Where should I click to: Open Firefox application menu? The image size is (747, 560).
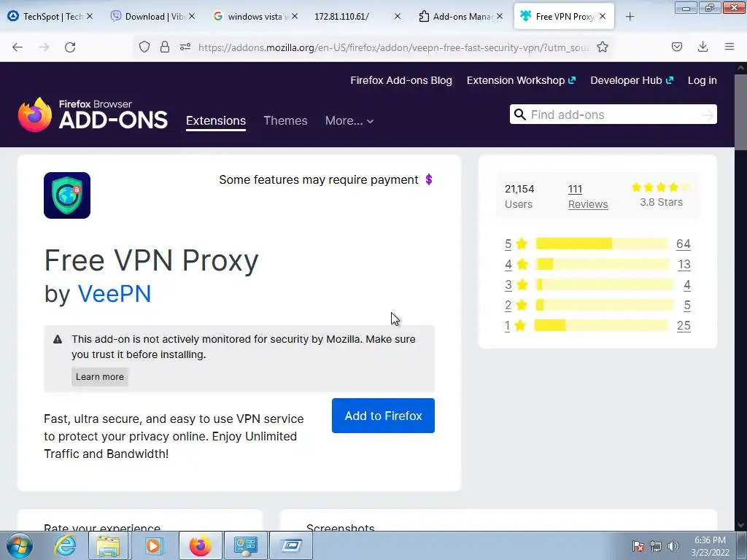[729, 47]
